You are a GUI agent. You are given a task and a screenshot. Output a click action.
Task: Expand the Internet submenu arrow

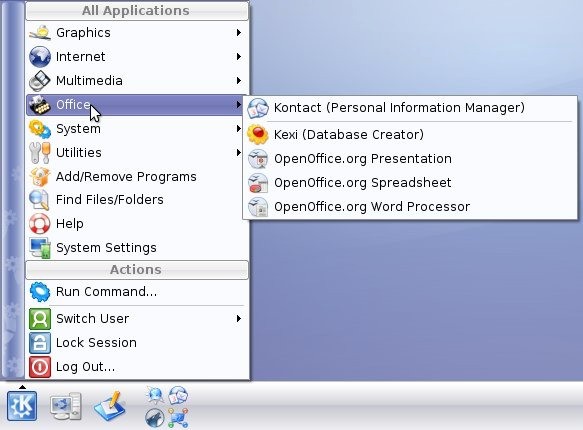click(x=239, y=56)
